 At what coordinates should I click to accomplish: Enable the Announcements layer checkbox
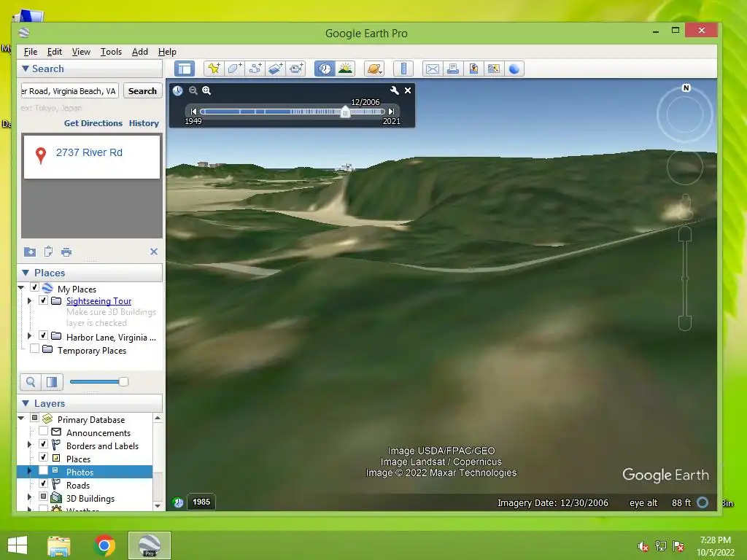43,431
